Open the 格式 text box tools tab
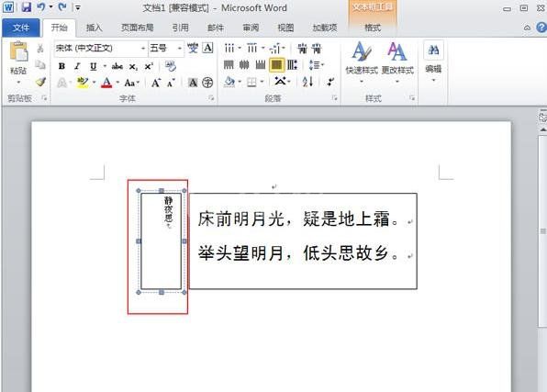Image resolution: width=547 pixels, height=392 pixels. click(x=373, y=28)
